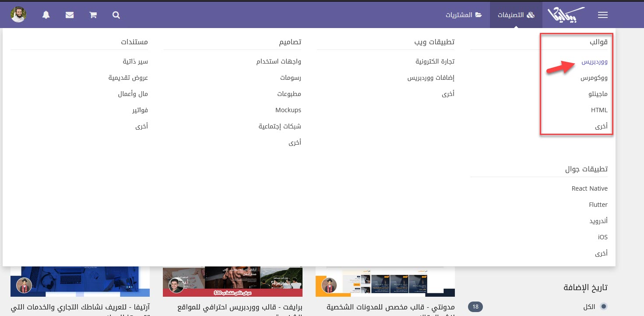Open the مدونتي product thumbnail
This screenshot has width=644, height=316.
point(385,281)
